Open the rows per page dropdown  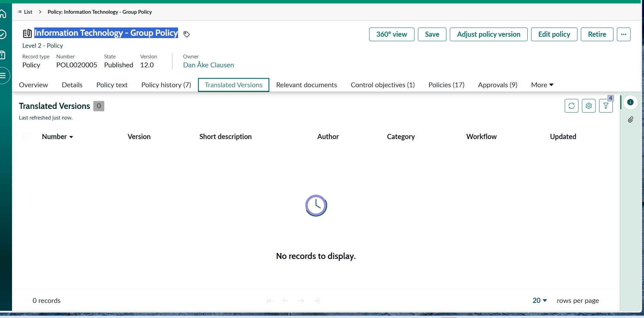[x=539, y=300]
